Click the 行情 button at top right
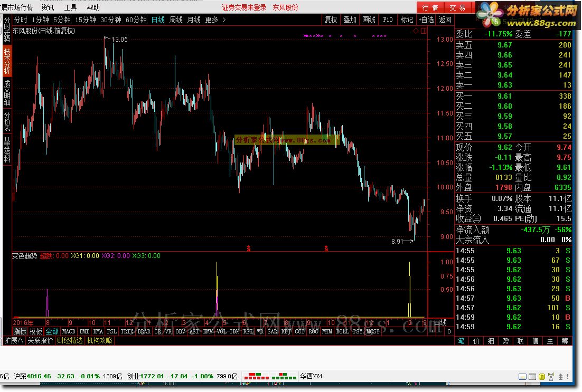The height and width of the screenshot is (392, 582). [430, 7]
